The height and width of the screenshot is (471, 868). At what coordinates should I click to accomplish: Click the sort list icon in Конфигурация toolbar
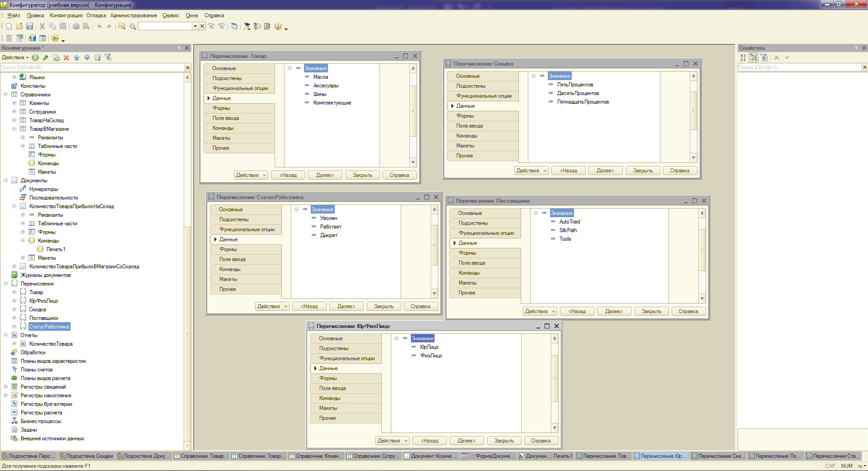pyautogui.click(x=97, y=57)
